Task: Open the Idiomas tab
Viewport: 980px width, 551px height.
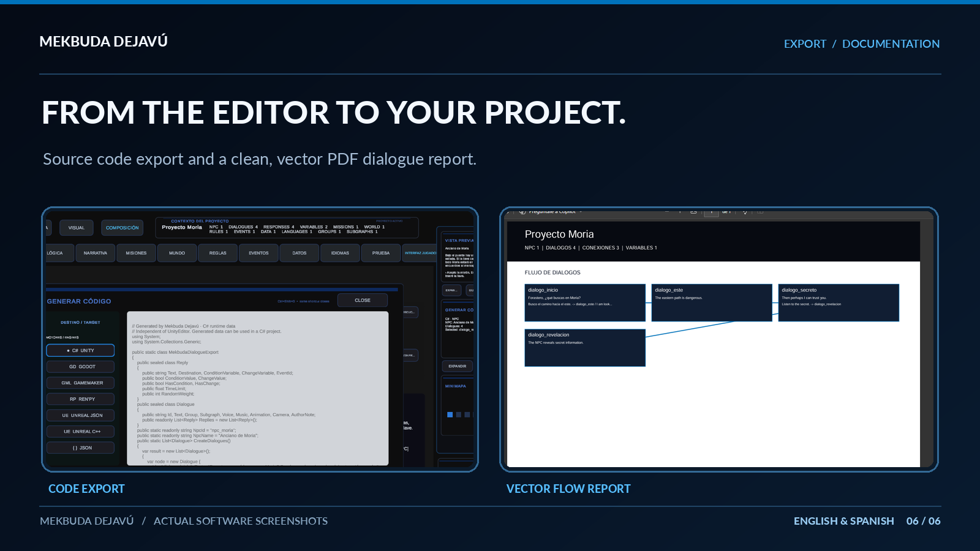Action: (340, 253)
